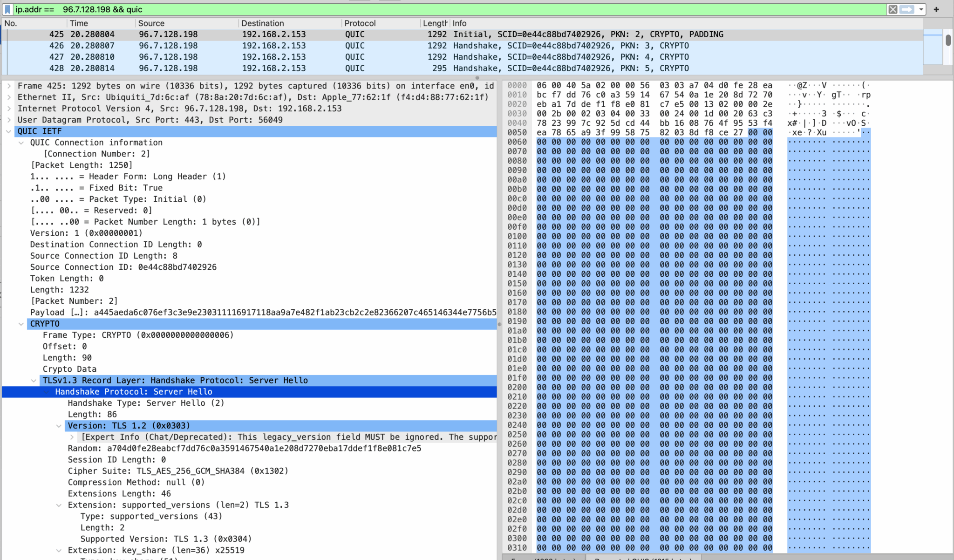Select packet 426 Handshake PKN 3 row
Screen dimensions: 954x560
point(463,46)
